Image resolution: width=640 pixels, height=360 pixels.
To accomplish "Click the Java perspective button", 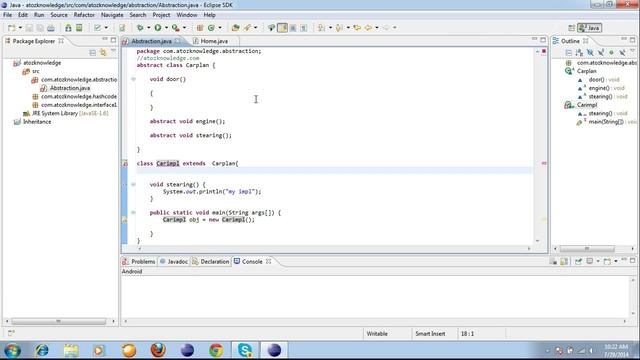I will point(589,28).
